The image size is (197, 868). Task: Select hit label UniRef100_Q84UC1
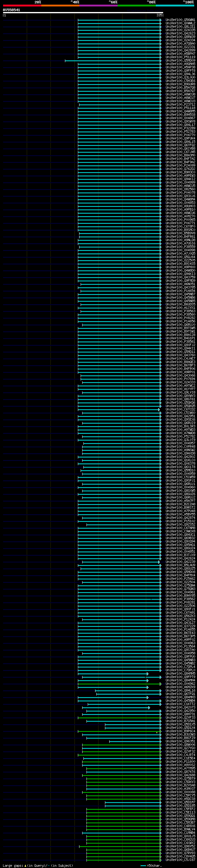[180, 535]
